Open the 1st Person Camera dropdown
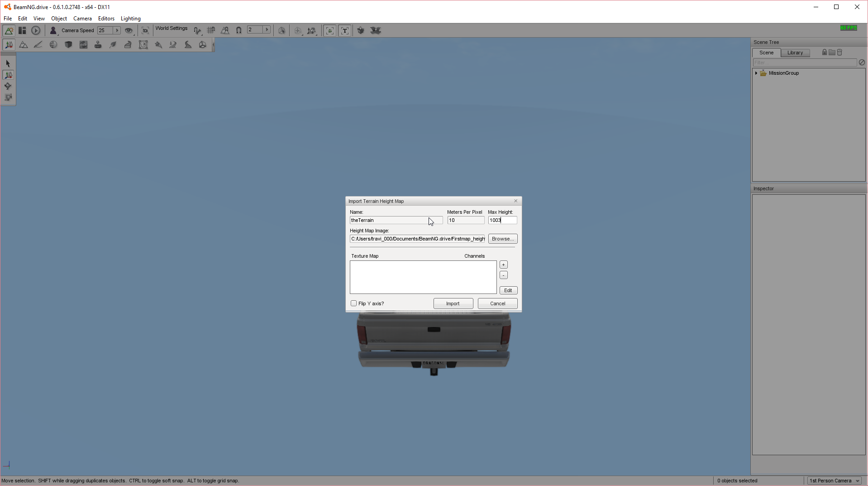Screen dimensions: 868x486 click(x=835, y=481)
